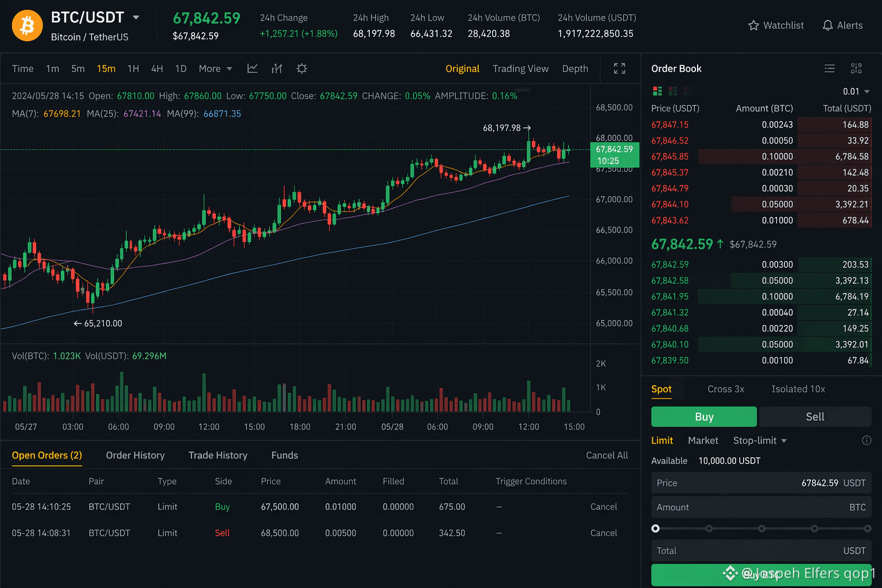Select the 5m interval

pyautogui.click(x=78, y=68)
